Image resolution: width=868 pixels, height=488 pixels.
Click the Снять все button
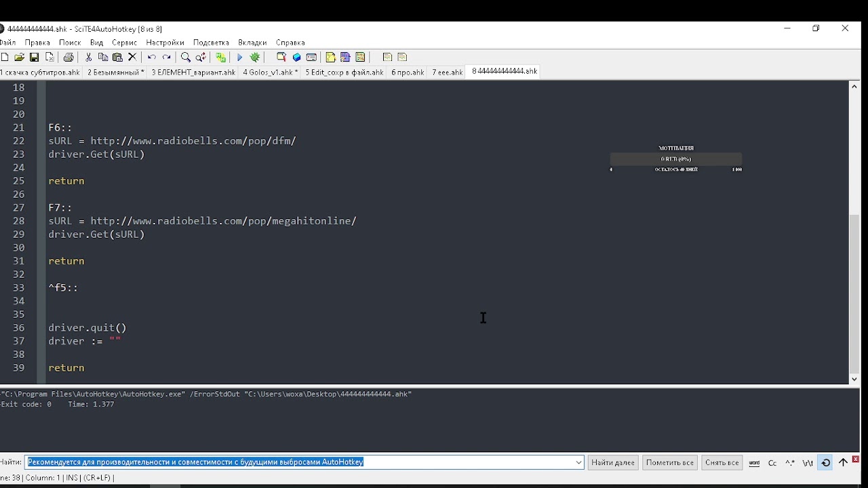[x=722, y=463]
